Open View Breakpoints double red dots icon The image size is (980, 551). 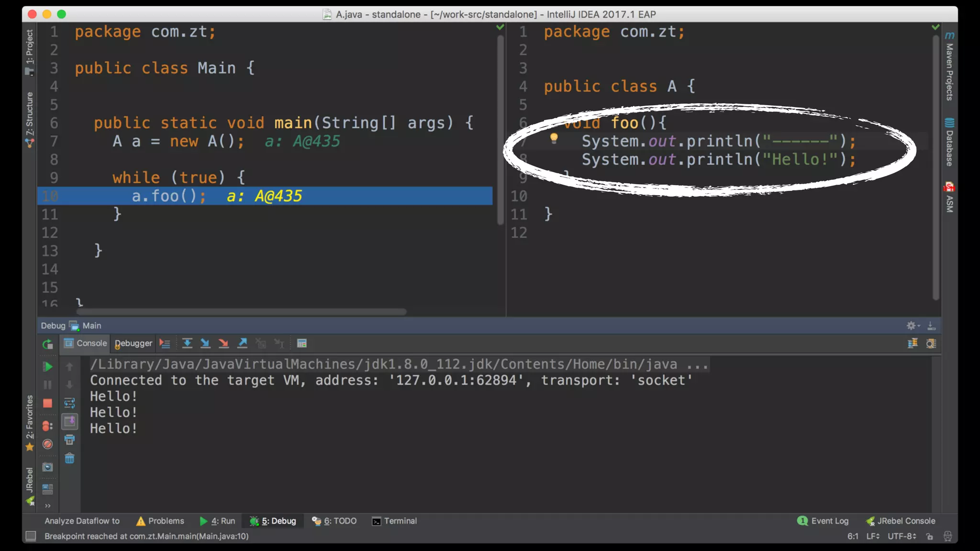tap(47, 426)
